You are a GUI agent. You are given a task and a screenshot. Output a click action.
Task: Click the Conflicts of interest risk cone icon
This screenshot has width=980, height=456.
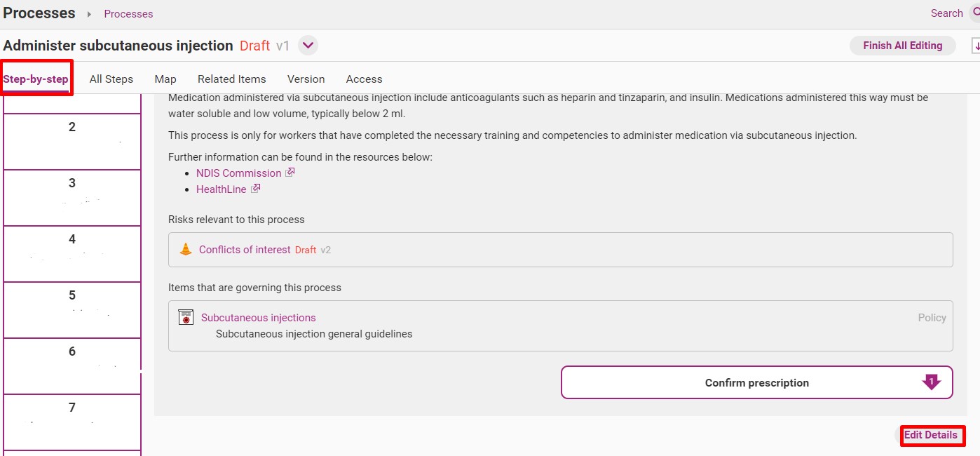tap(186, 249)
